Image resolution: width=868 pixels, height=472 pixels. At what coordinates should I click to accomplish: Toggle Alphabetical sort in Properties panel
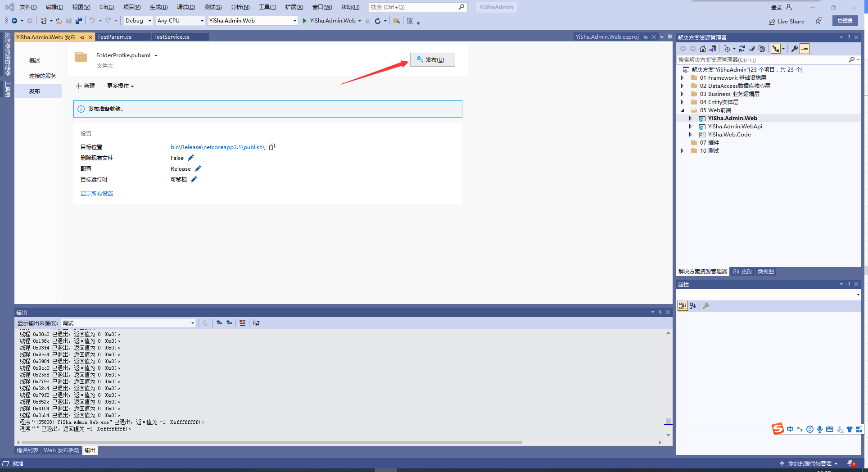coord(693,306)
